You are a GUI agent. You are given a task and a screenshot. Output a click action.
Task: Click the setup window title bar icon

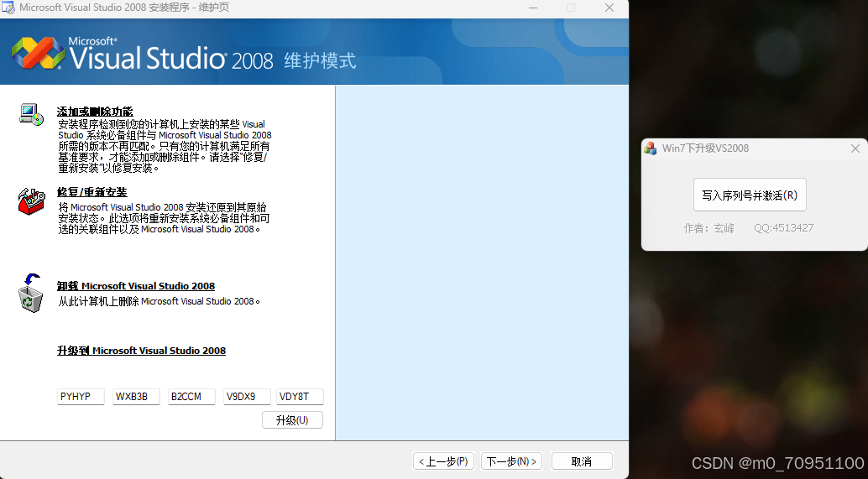8,8
